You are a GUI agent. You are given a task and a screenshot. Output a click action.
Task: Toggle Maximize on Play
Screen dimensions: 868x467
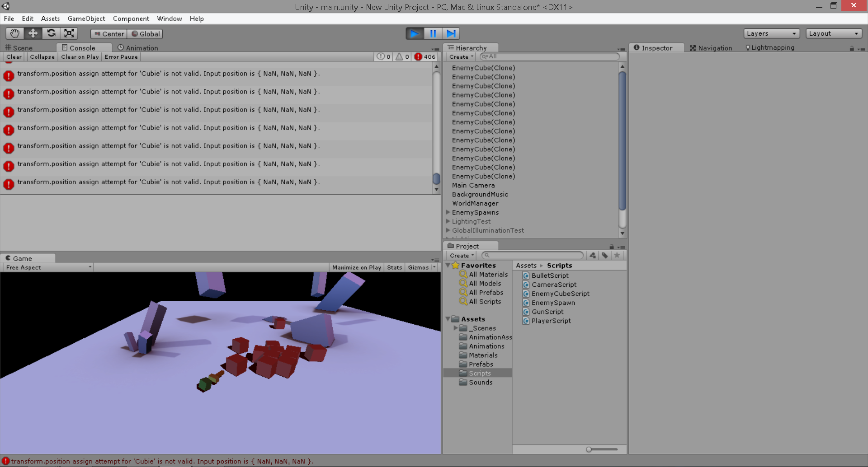[356, 267]
